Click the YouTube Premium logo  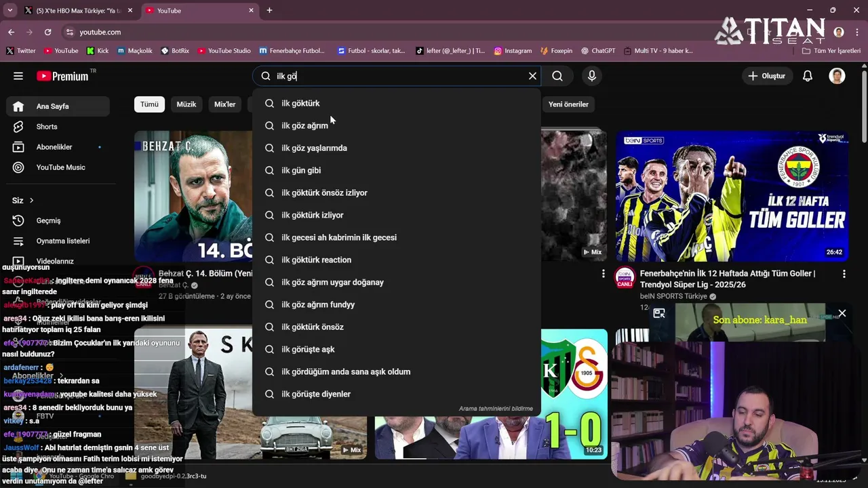[62, 76]
